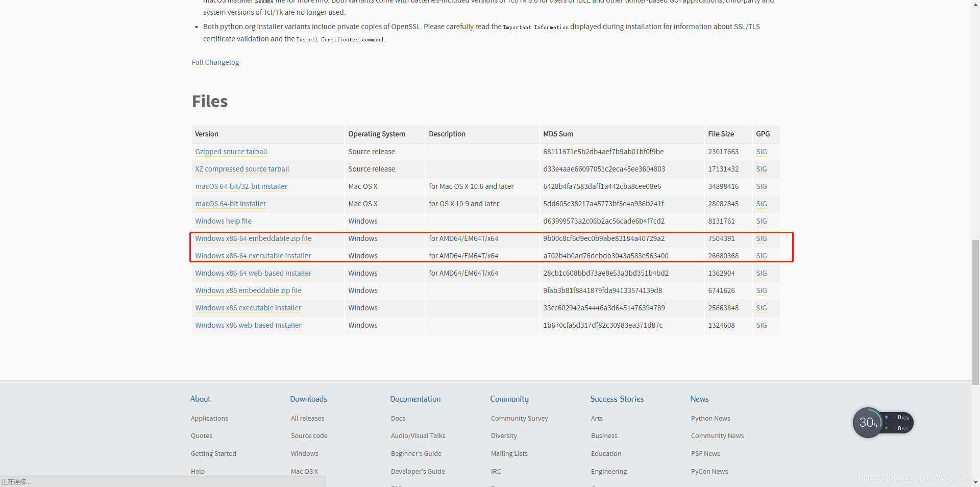Click the 30% network speed floating widget

pyautogui.click(x=883, y=423)
